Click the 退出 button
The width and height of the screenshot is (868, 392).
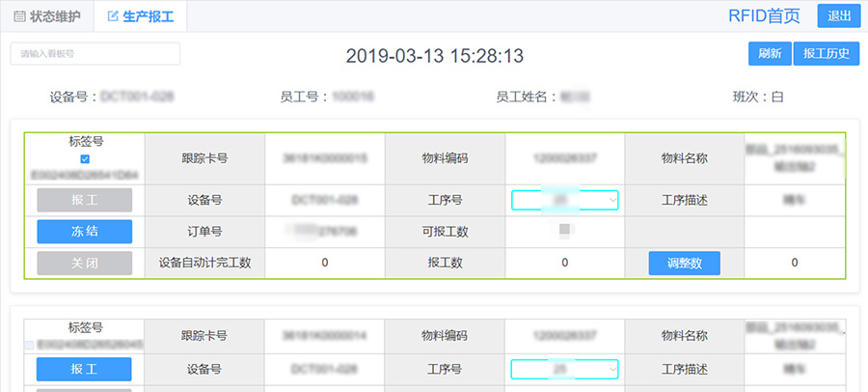pos(839,15)
